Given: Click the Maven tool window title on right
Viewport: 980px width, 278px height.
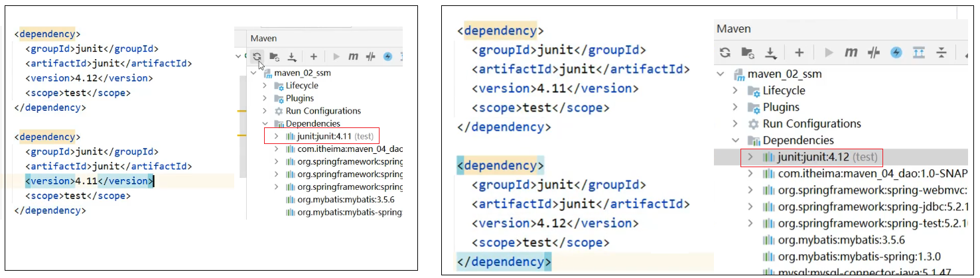Looking at the screenshot, I should [x=733, y=29].
